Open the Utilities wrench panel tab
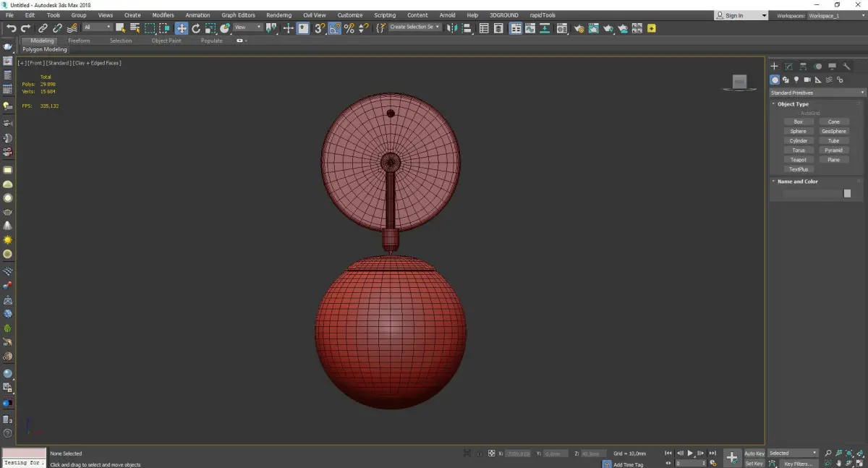 pyautogui.click(x=846, y=67)
